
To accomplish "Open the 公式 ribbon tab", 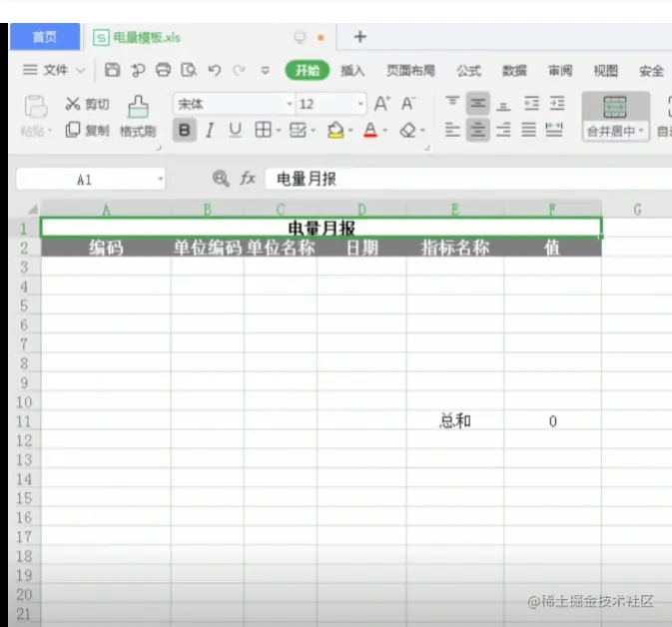I will pyautogui.click(x=469, y=71).
